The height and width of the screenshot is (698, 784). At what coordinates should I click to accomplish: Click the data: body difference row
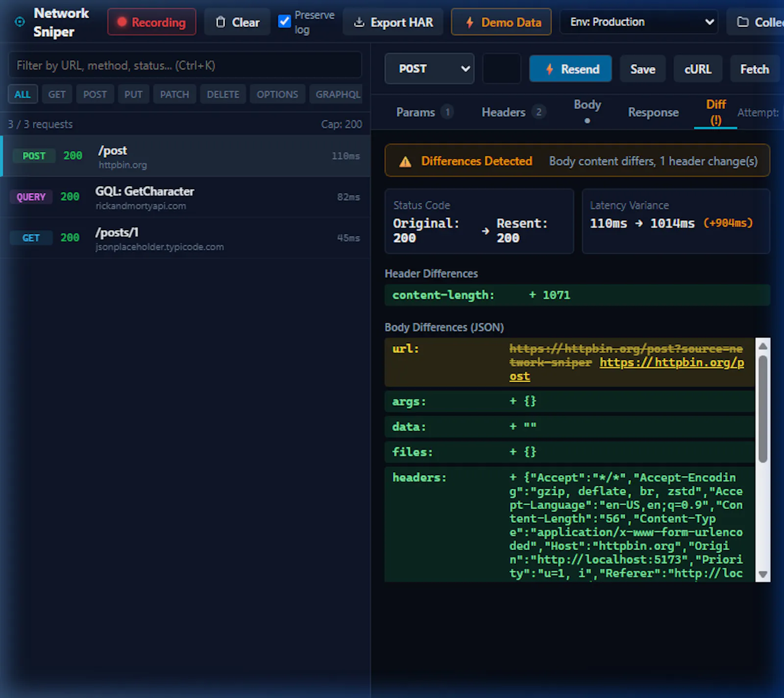(x=569, y=427)
